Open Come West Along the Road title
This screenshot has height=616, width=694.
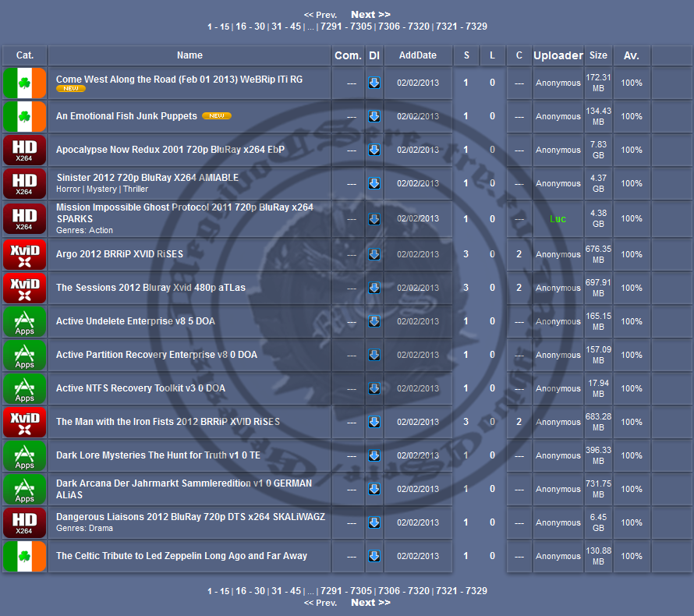click(179, 80)
